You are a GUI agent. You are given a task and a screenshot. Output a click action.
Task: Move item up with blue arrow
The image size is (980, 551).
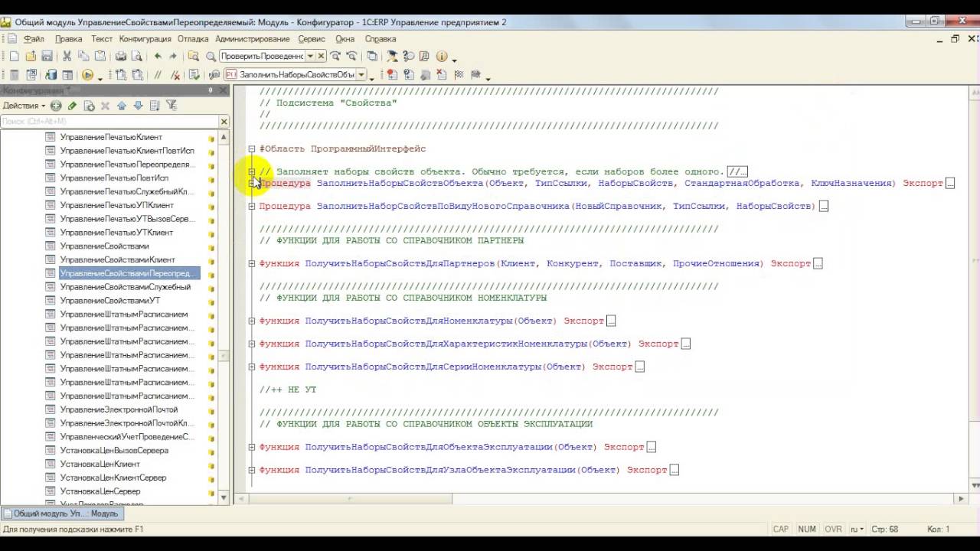point(122,106)
